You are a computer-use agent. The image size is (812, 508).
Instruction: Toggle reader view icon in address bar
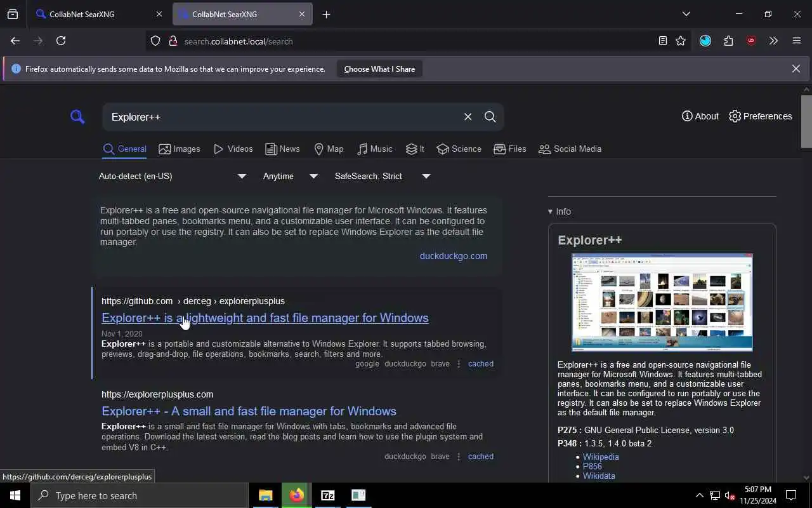662,41
